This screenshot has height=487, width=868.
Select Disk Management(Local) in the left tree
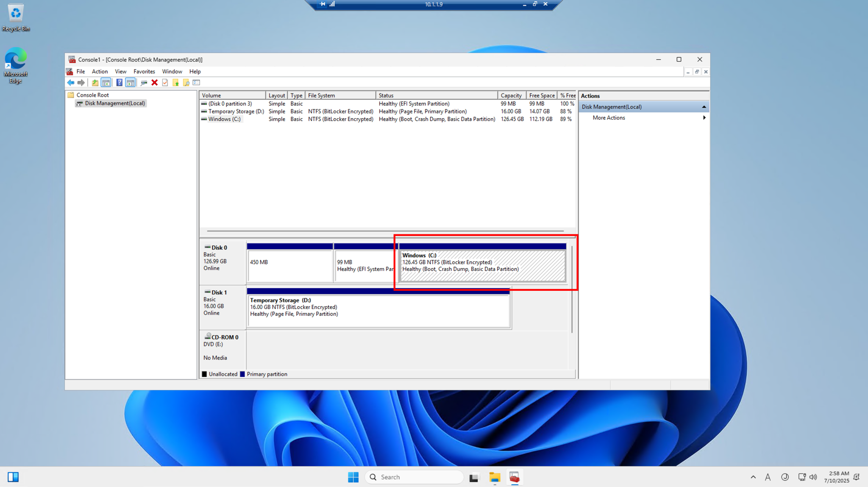114,103
